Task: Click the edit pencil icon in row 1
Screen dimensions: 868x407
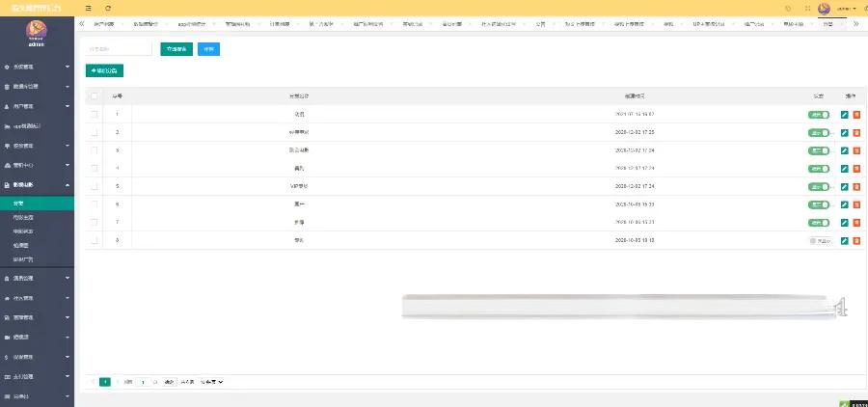Action: point(844,115)
